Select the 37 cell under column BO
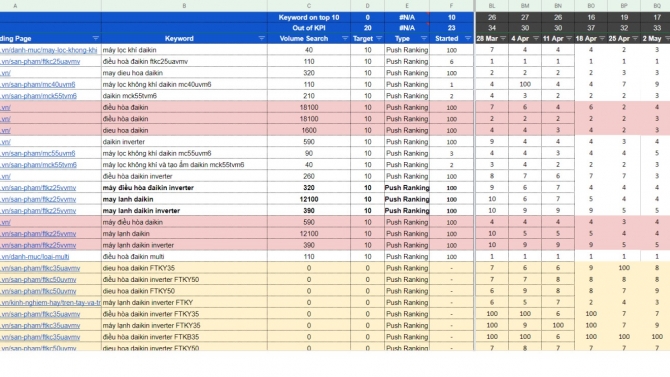This screenshot has height=377, width=670. pyautogui.click(x=591, y=28)
